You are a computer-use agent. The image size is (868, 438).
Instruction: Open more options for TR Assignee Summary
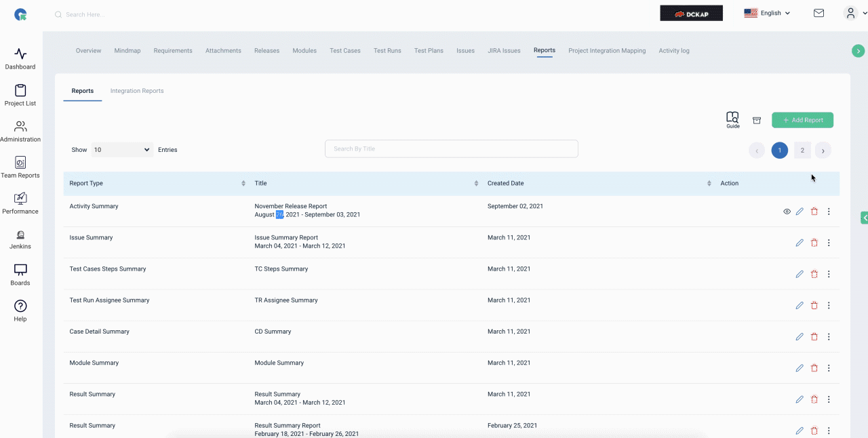(x=829, y=305)
